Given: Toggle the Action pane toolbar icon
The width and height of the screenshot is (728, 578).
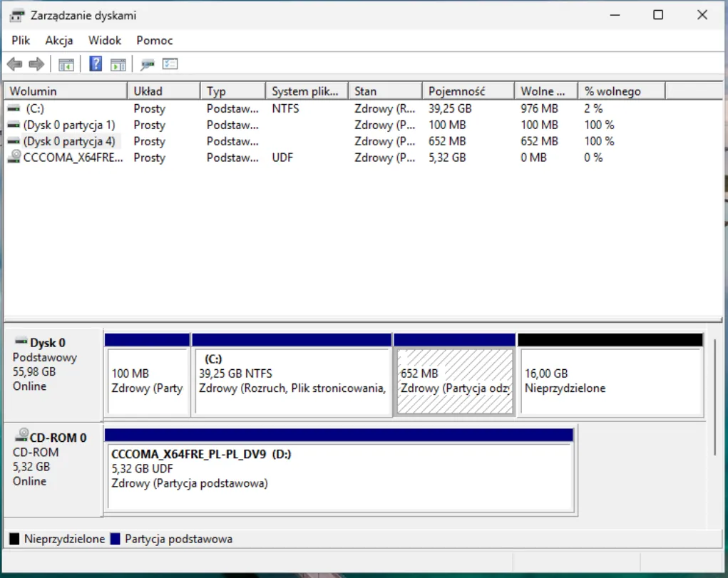Looking at the screenshot, I should 118,64.
